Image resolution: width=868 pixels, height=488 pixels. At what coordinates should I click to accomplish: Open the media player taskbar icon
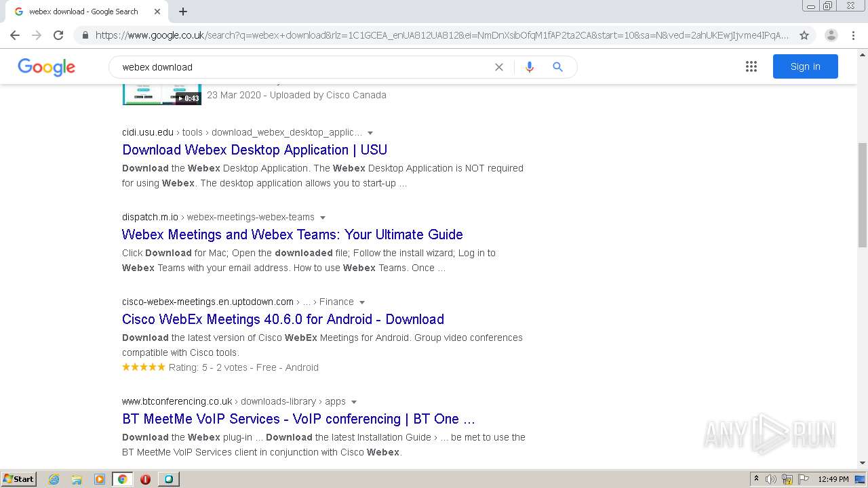[x=100, y=479]
